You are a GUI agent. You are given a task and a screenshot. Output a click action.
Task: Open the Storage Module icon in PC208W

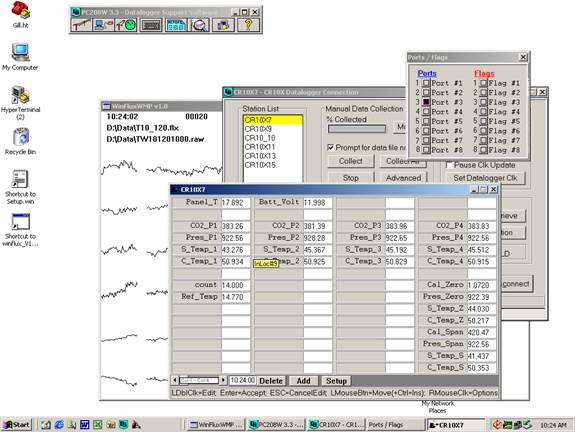224,25
